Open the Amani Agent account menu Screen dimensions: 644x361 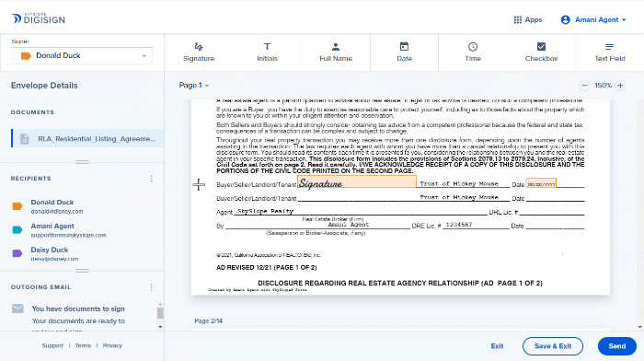click(593, 19)
